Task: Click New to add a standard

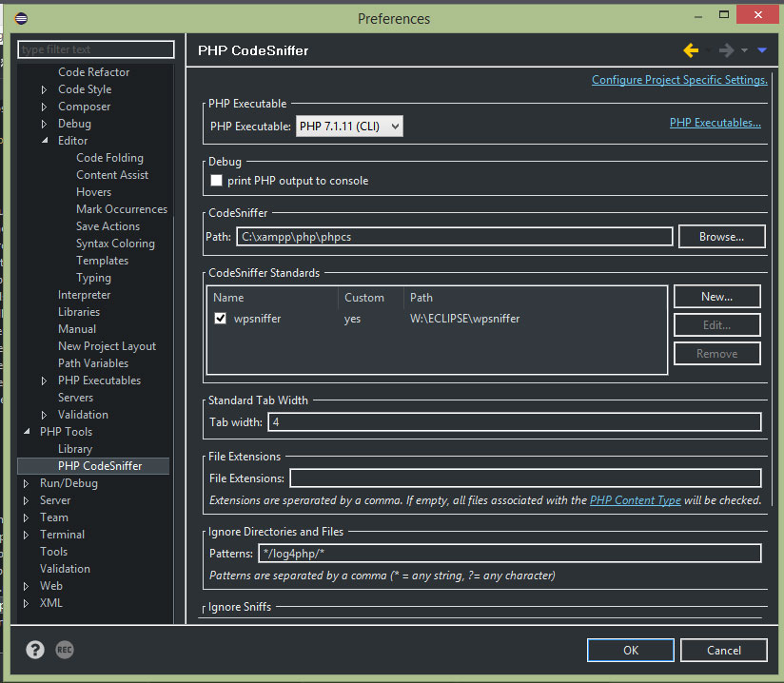Action: pyautogui.click(x=717, y=297)
